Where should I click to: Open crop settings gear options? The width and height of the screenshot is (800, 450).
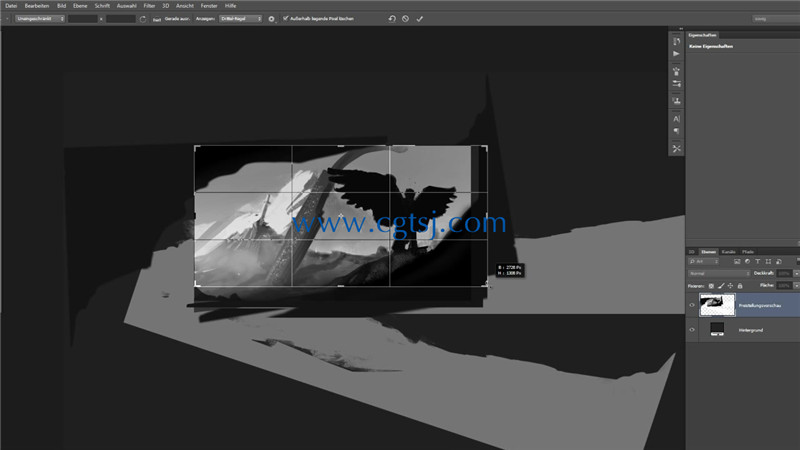click(x=271, y=19)
